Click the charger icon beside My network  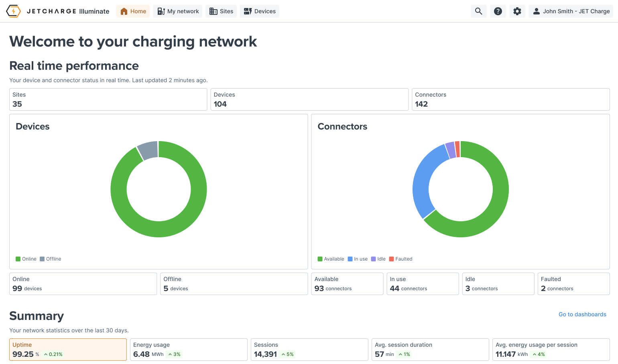[x=161, y=11]
